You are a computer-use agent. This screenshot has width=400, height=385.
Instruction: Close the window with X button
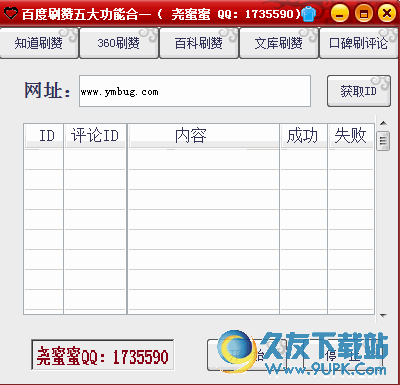387,14
